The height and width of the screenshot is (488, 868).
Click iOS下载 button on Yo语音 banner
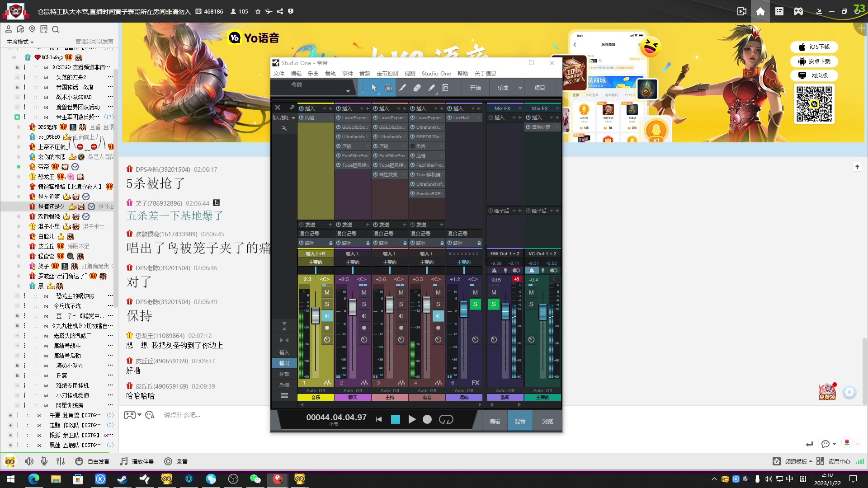click(814, 47)
